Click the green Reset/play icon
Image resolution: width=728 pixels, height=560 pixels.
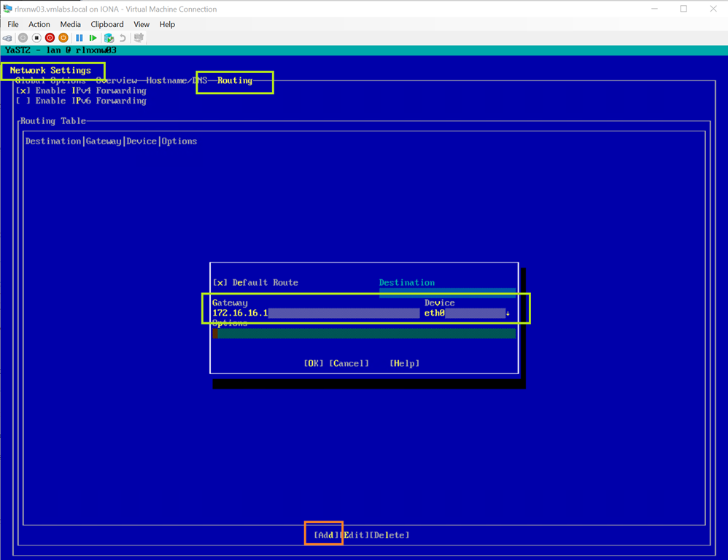click(93, 38)
